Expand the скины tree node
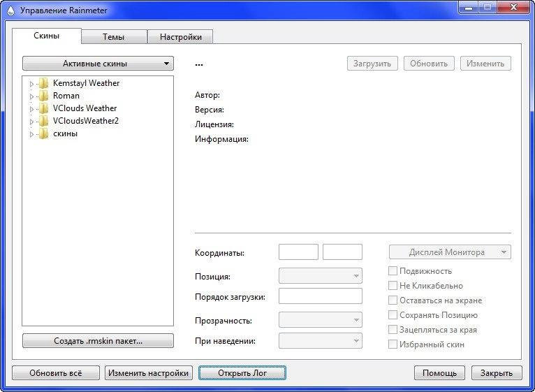The image size is (535, 392). [x=31, y=134]
